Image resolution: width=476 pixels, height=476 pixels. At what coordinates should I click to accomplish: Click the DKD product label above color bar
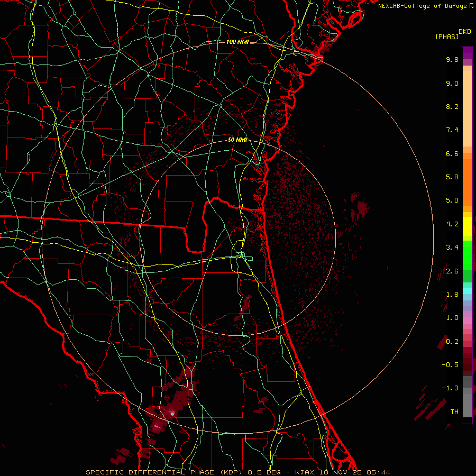tap(465, 32)
